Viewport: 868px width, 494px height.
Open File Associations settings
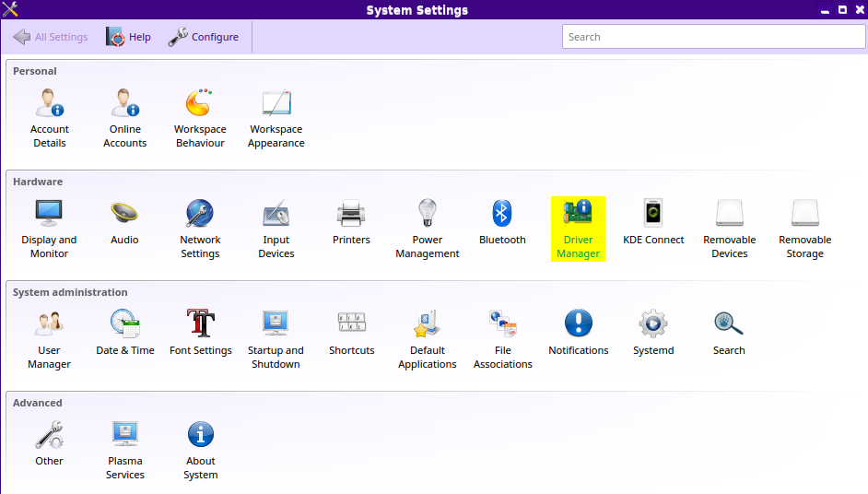pyautogui.click(x=502, y=338)
